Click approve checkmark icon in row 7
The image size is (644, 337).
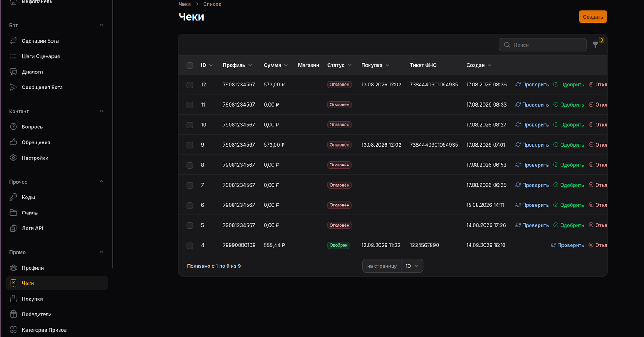click(556, 185)
